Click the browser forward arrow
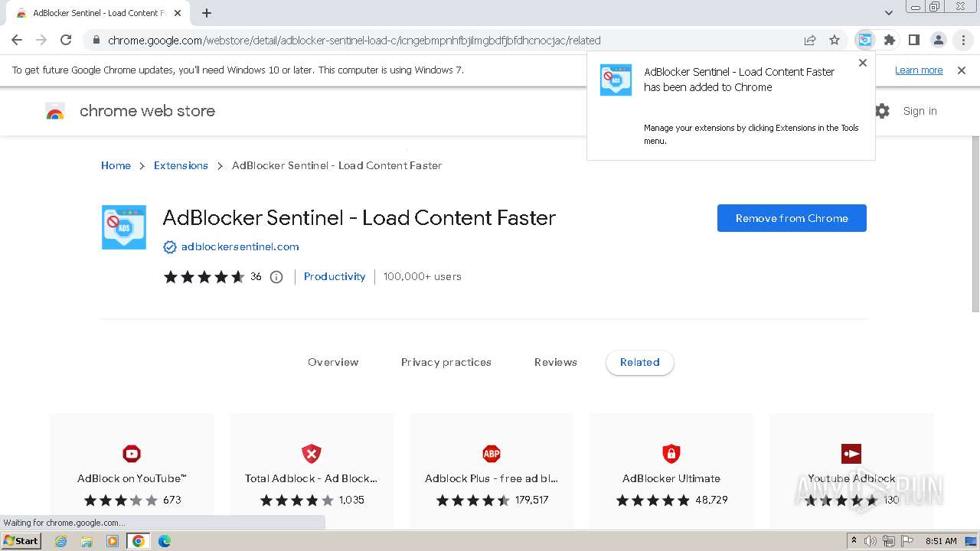Viewport: 980px width, 551px height. pos(41,41)
